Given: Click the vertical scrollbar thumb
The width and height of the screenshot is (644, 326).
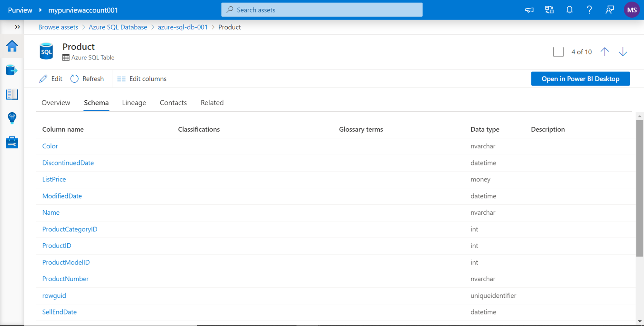Looking at the screenshot, I should point(640,188).
